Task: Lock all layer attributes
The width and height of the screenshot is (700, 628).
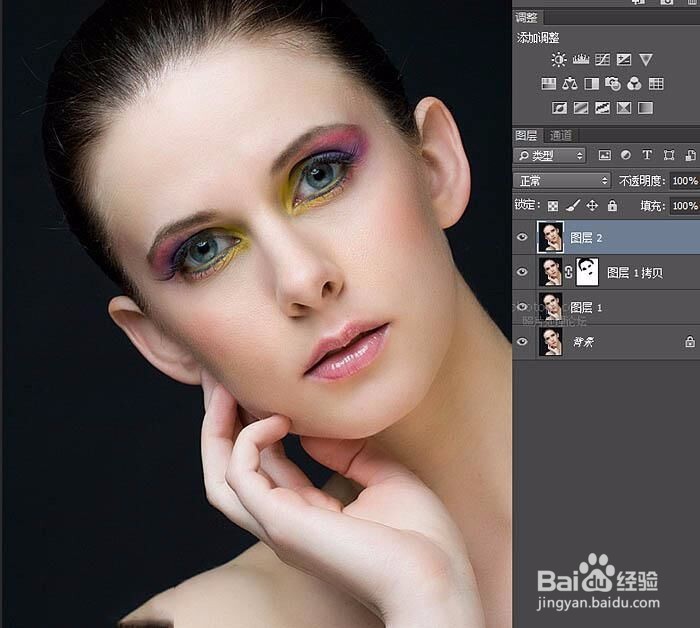Action: click(x=612, y=205)
